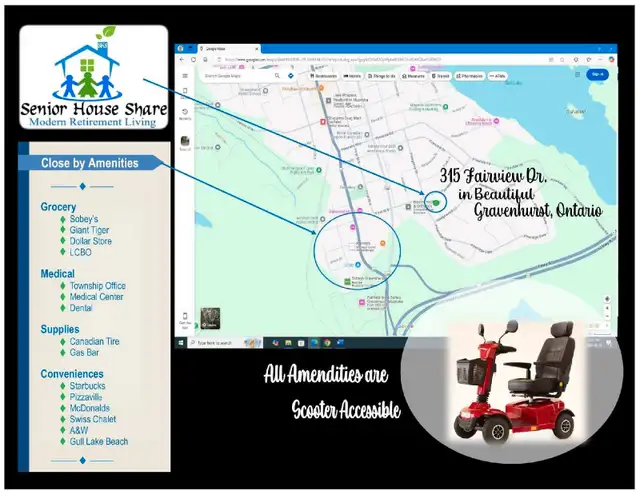
Task: Open Microsoft Edge from the taskbar
Action: [x=314, y=343]
